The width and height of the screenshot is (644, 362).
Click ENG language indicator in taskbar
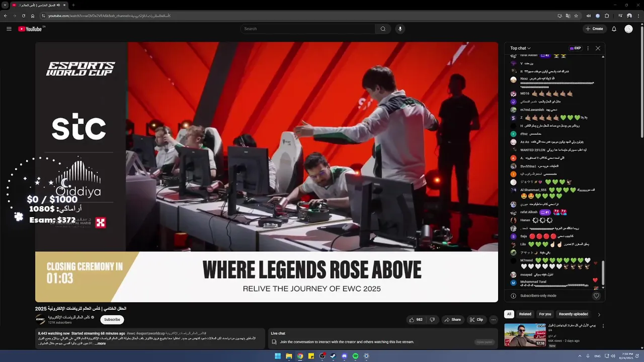pyautogui.click(x=597, y=356)
